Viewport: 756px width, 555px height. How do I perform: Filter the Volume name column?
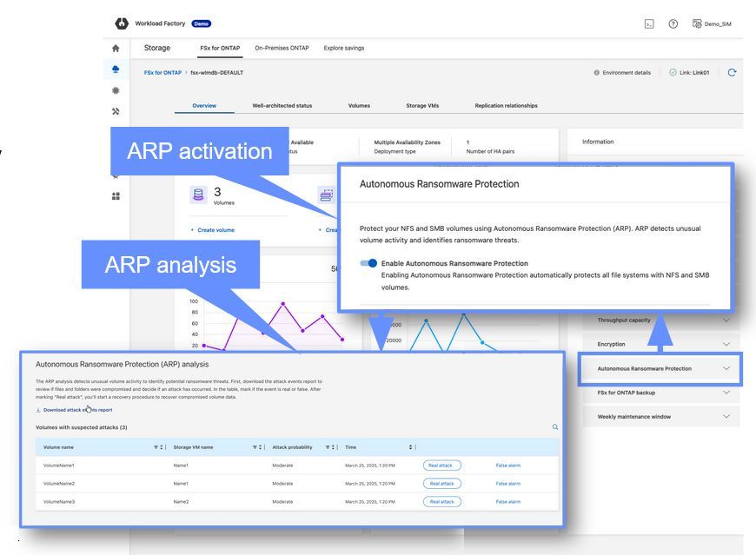[156, 447]
